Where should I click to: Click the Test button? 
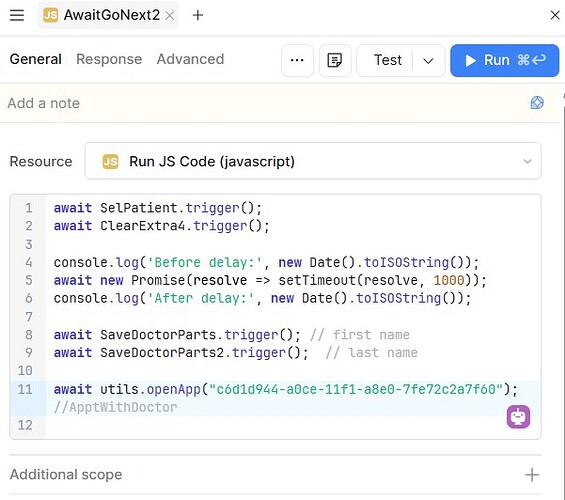[387, 60]
